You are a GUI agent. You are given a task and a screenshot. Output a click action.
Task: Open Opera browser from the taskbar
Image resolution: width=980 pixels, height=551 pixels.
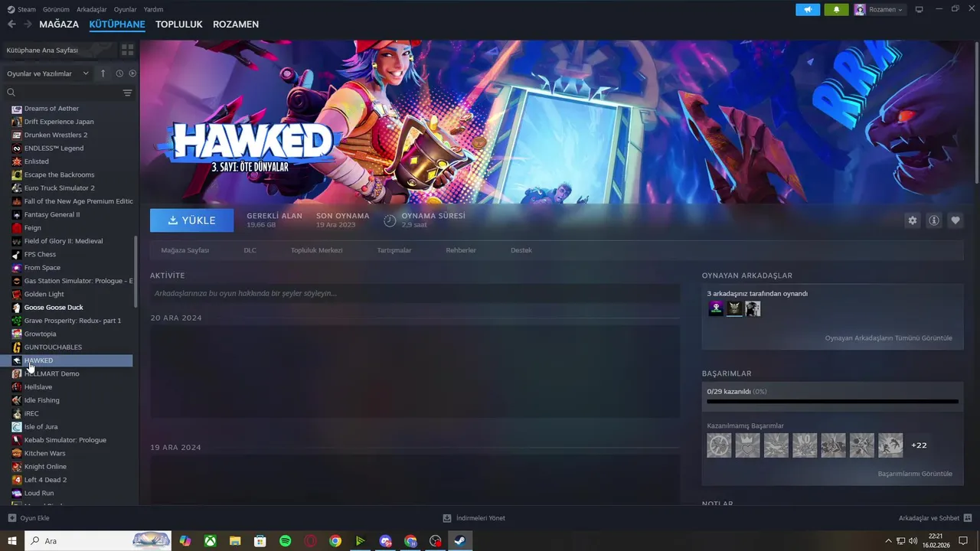(310, 541)
